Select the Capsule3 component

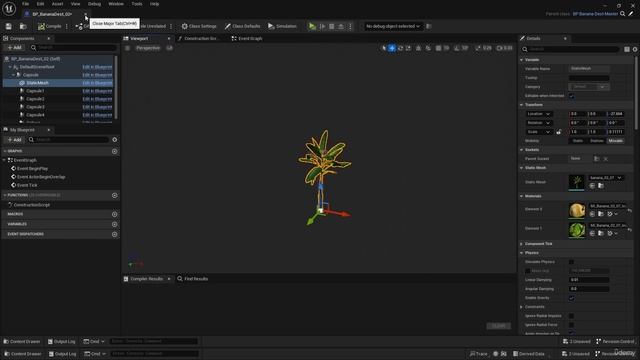(x=36, y=107)
